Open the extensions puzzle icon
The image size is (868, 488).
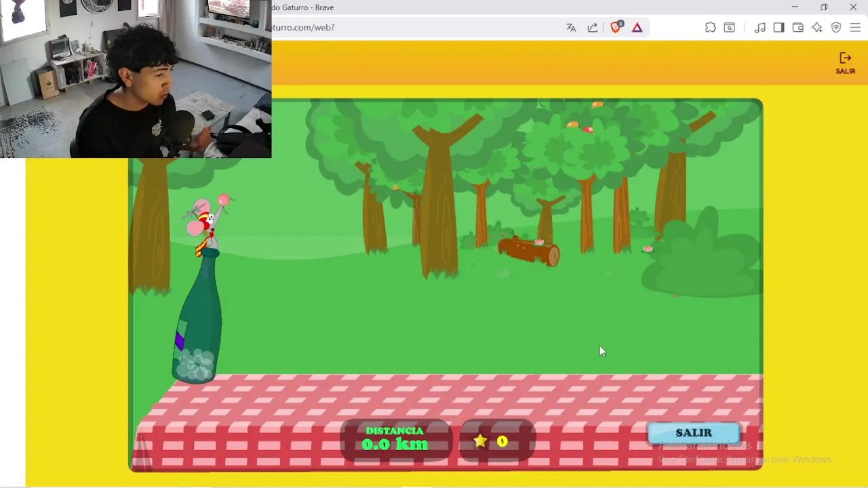point(710,28)
